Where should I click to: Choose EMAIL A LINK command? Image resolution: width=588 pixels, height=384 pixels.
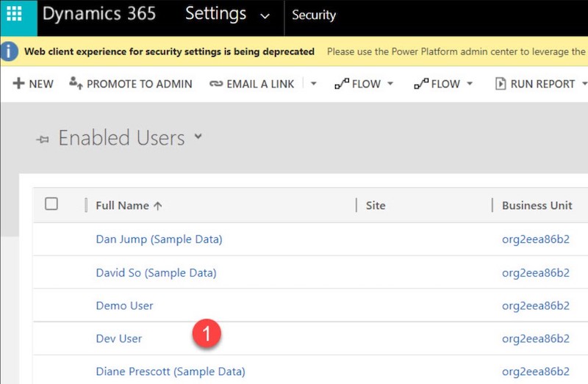260,84
